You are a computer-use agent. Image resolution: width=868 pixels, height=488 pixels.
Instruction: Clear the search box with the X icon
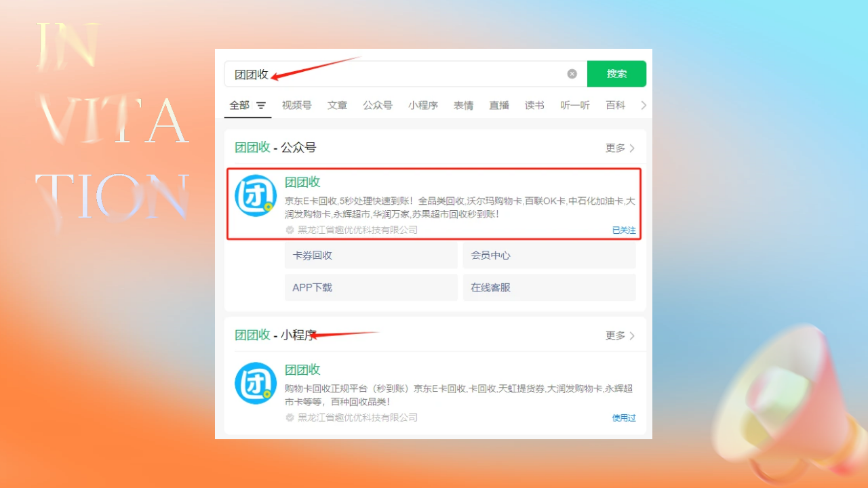572,74
